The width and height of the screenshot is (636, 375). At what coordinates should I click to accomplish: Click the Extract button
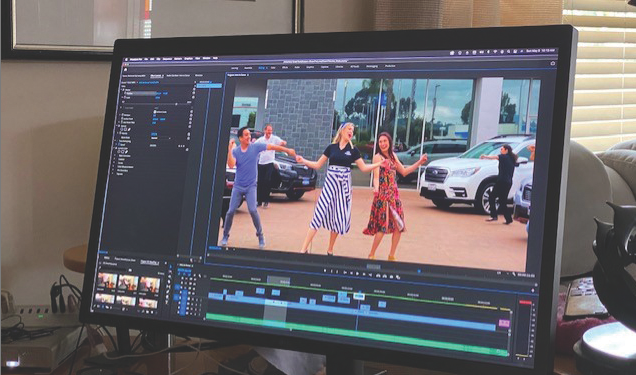coord(385,276)
